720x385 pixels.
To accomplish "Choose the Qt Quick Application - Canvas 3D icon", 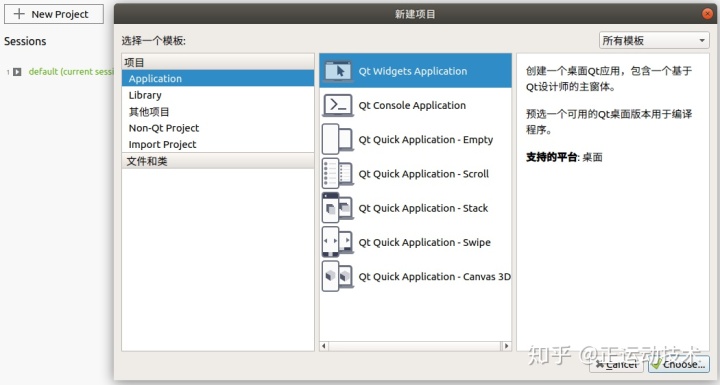I will click(338, 276).
